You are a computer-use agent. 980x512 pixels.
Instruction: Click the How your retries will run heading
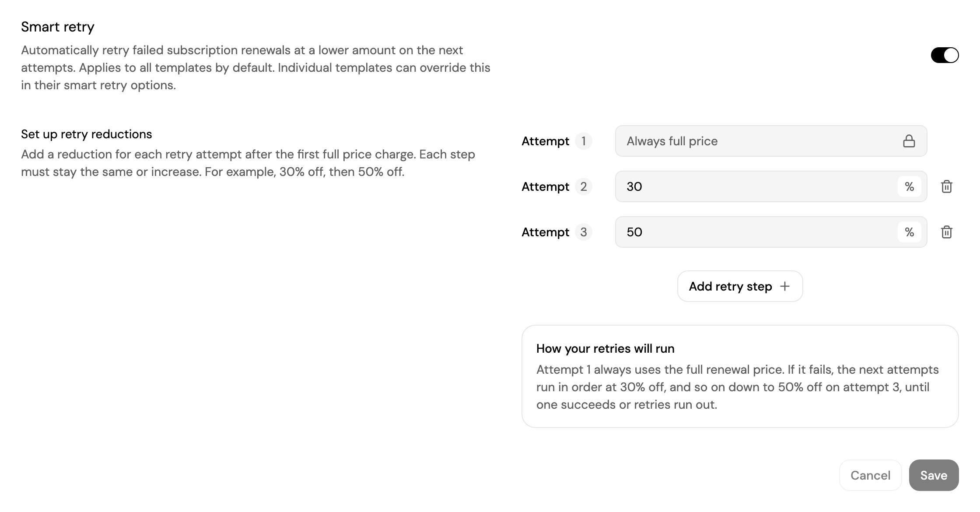(605, 348)
